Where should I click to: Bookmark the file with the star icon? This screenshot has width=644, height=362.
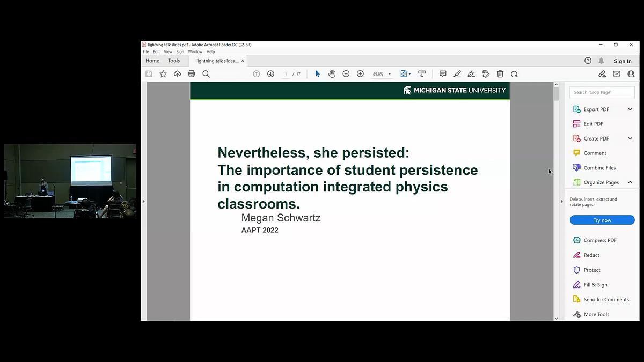coord(163,74)
